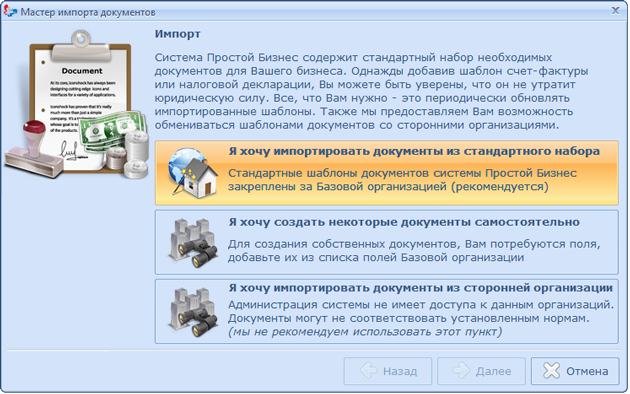Click the 'Импорт' heading
Viewport: 630px width, 394px height.
(x=178, y=34)
